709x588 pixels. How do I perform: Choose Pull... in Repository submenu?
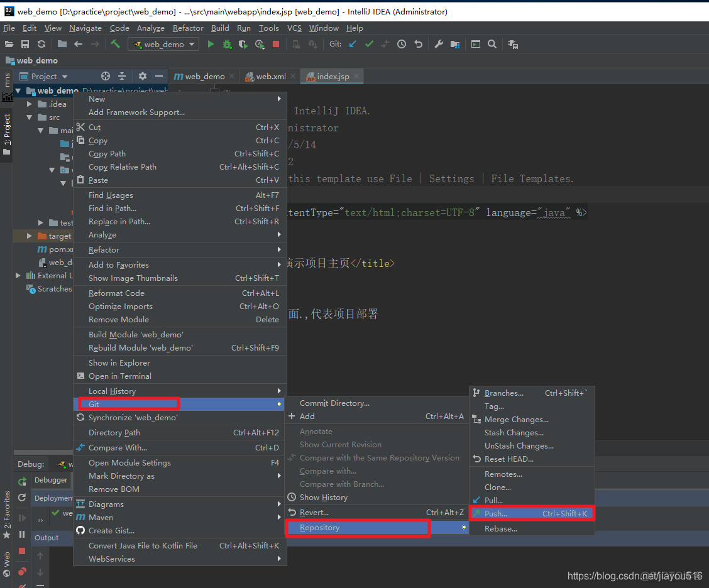(x=532, y=500)
